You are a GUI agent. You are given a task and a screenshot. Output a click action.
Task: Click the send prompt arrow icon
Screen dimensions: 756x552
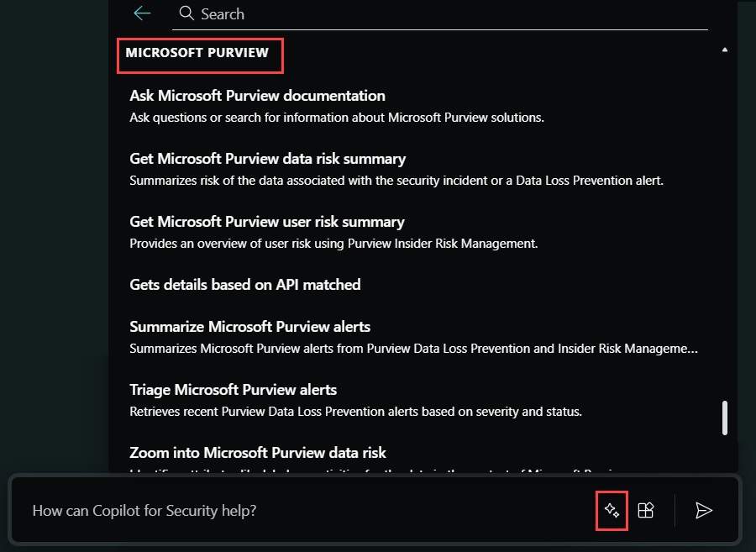click(704, 510)
